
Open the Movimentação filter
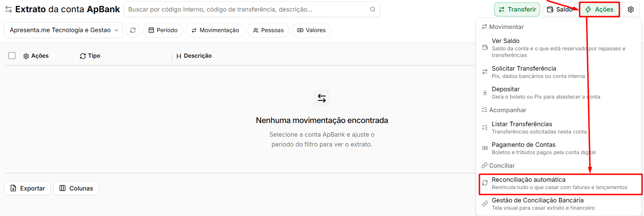[215, 30]
